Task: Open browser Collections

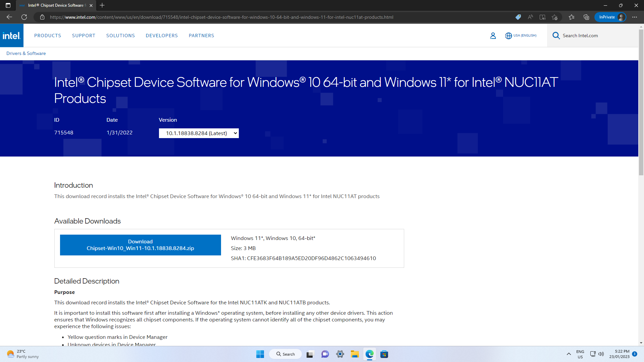Action: 586,17
